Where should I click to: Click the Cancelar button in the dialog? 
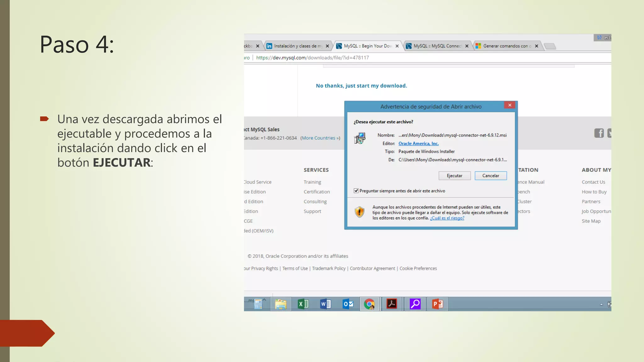click(491, 176)
